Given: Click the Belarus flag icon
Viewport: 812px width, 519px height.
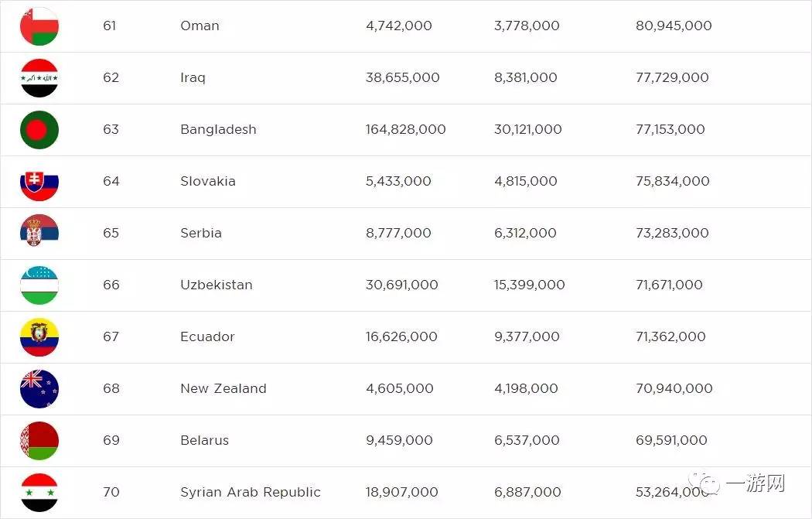Looking at the screenshot, I should pos(39,441).
